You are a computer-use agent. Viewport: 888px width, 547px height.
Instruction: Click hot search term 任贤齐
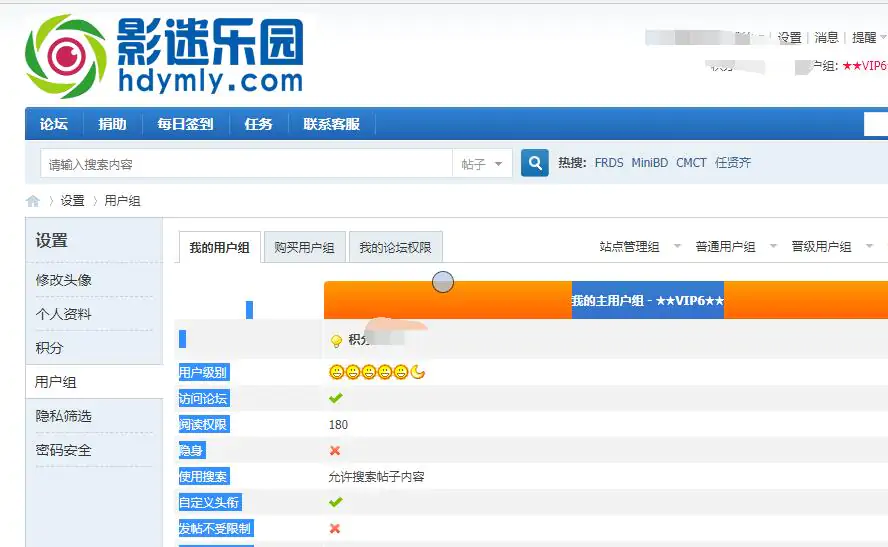733,163
